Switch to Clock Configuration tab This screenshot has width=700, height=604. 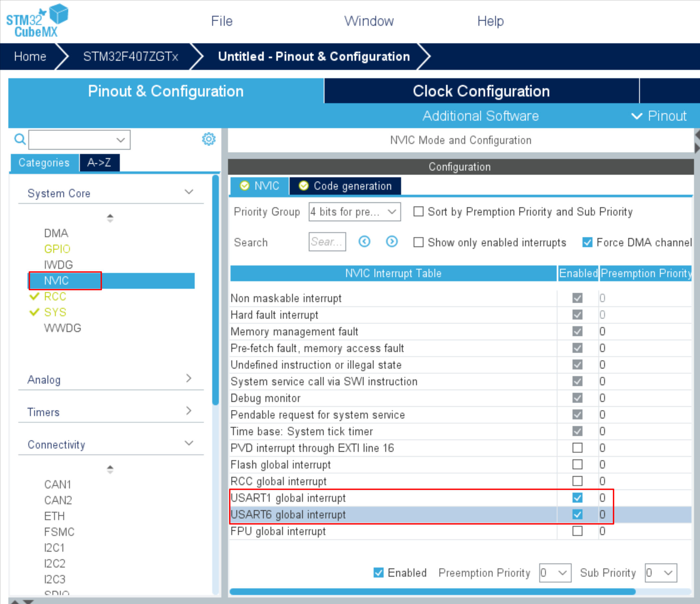(481, 91)
